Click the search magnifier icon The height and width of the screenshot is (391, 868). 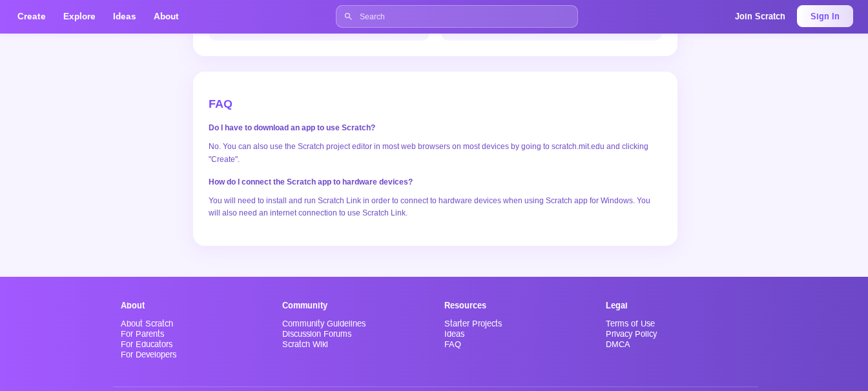coord(348,17)
